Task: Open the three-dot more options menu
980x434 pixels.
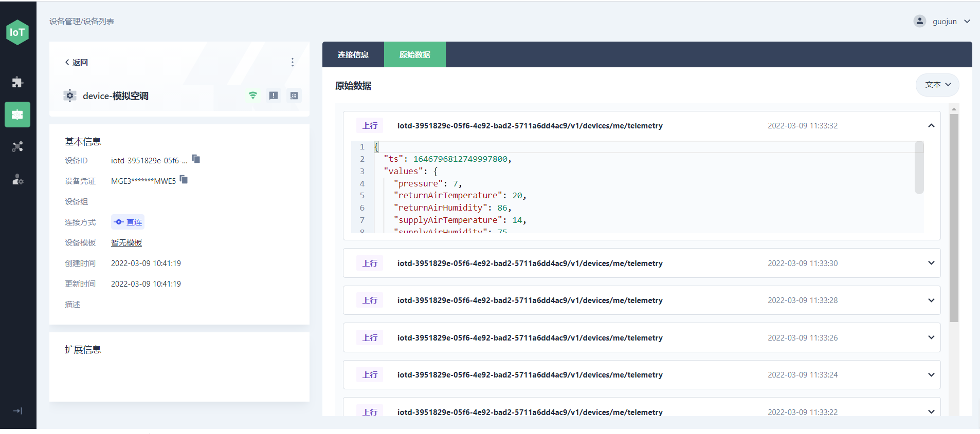Action: pos(292,62)
